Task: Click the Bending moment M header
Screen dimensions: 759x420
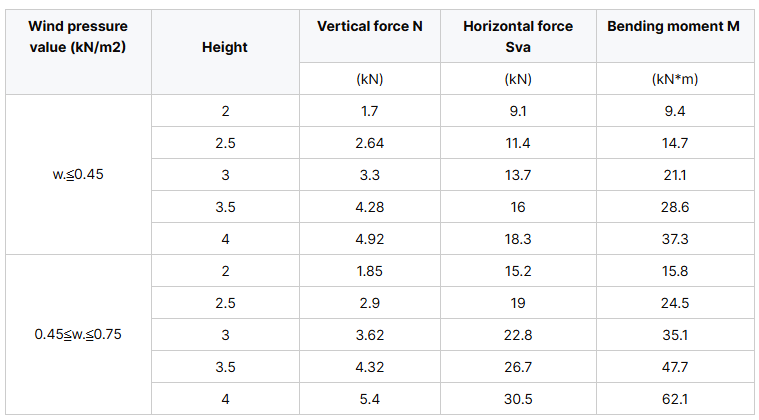Action: [x=673, y=26]
